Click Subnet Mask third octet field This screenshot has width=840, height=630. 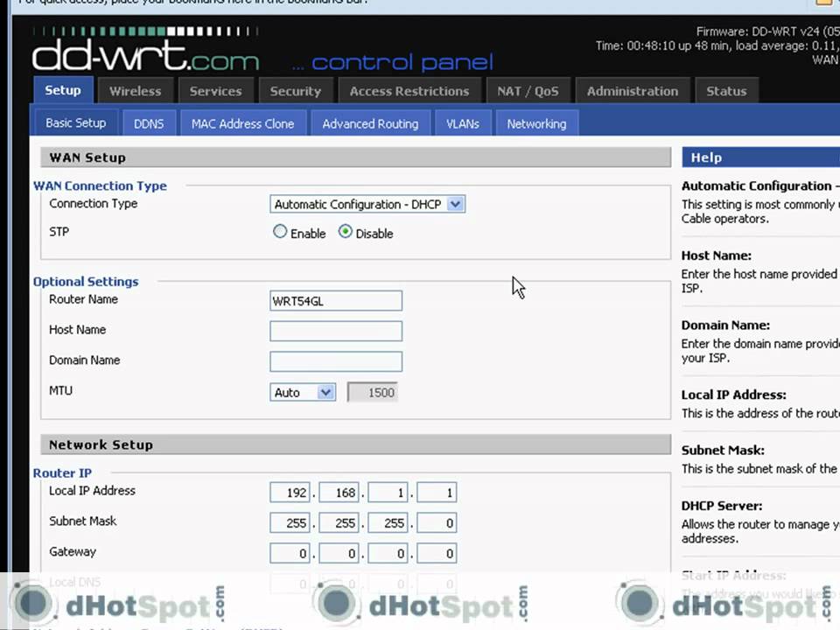point(388,523)
